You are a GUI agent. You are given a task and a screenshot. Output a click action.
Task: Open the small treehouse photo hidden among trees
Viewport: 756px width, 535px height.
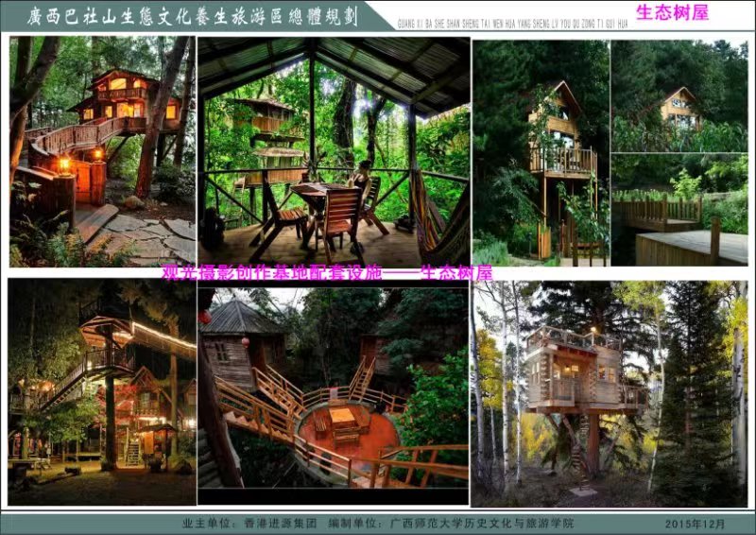point(679,95)
